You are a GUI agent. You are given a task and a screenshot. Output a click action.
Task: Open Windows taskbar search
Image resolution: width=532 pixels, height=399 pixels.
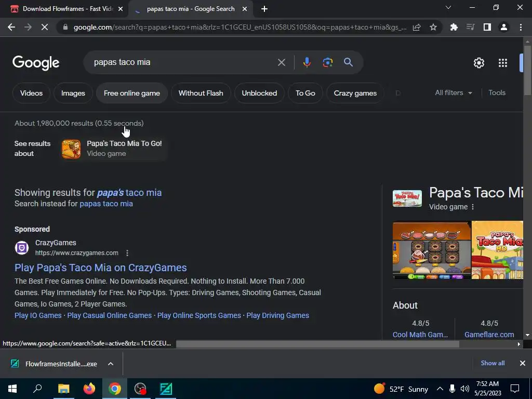click(37, 389)
